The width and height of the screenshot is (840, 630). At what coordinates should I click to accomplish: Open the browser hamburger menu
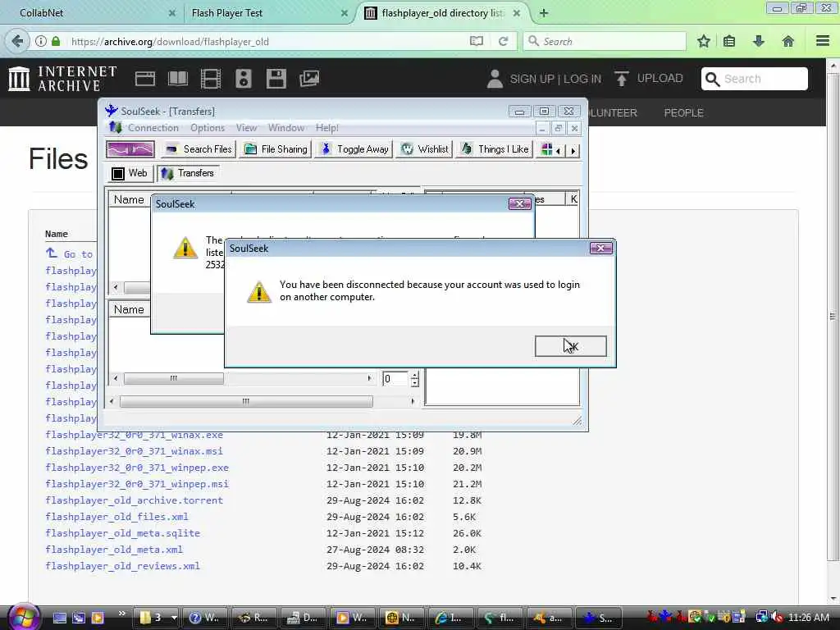823,41
